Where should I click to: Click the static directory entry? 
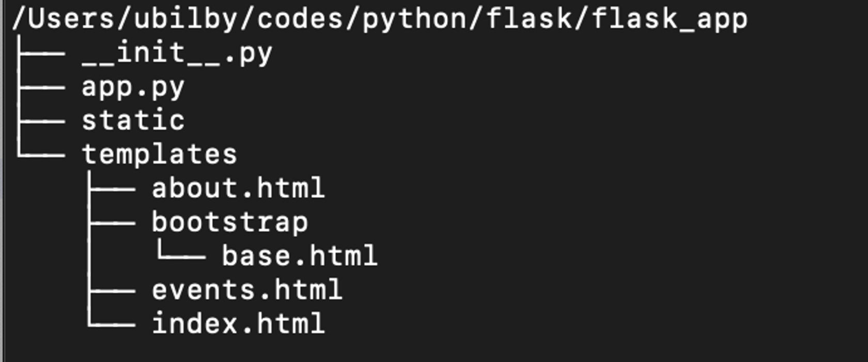(133, 120)
